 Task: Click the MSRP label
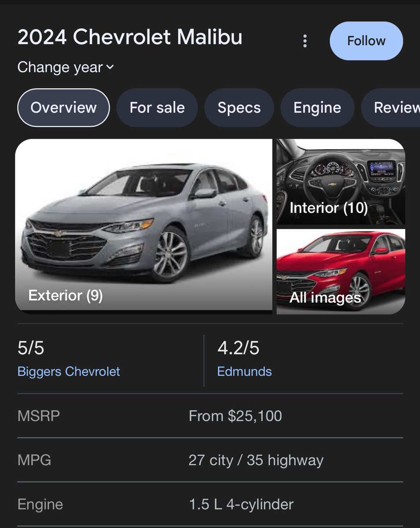39,416
